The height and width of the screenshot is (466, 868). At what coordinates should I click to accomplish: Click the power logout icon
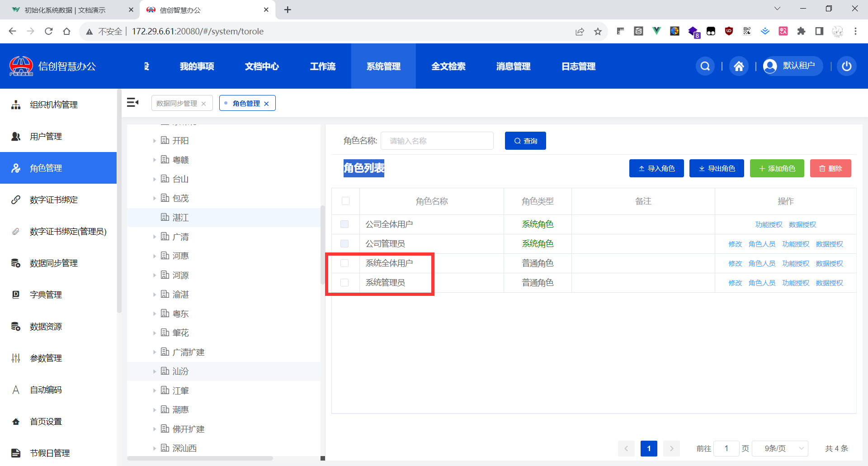[x=847, y=67]
